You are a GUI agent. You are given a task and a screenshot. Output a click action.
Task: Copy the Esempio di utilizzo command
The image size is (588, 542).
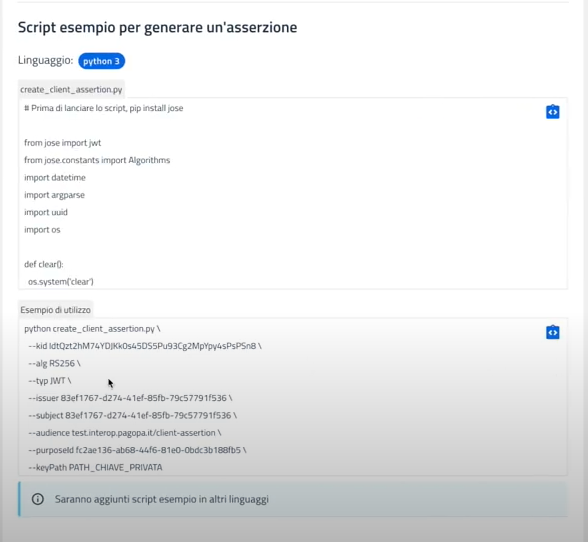(552, 332)
